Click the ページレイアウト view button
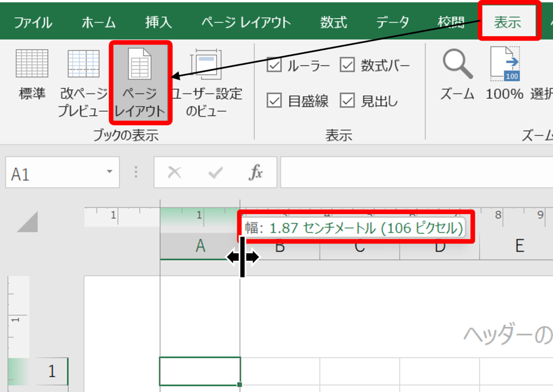The height and width of the screenshot is (392, 553). (140, 82)
